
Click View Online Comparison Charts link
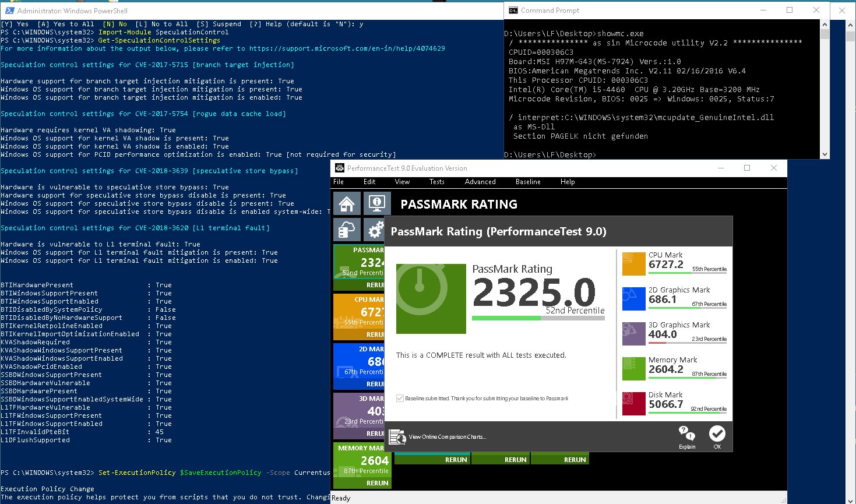tap(448, 437)
